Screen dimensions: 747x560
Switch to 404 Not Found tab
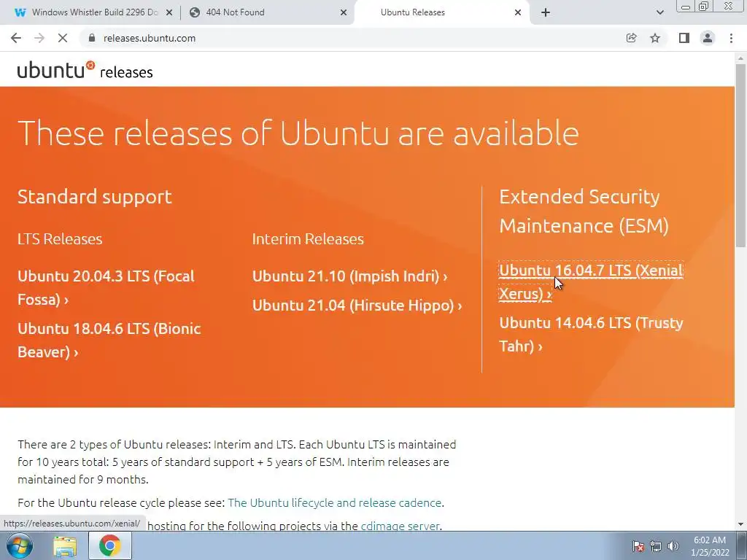click(x=263, y=12)
